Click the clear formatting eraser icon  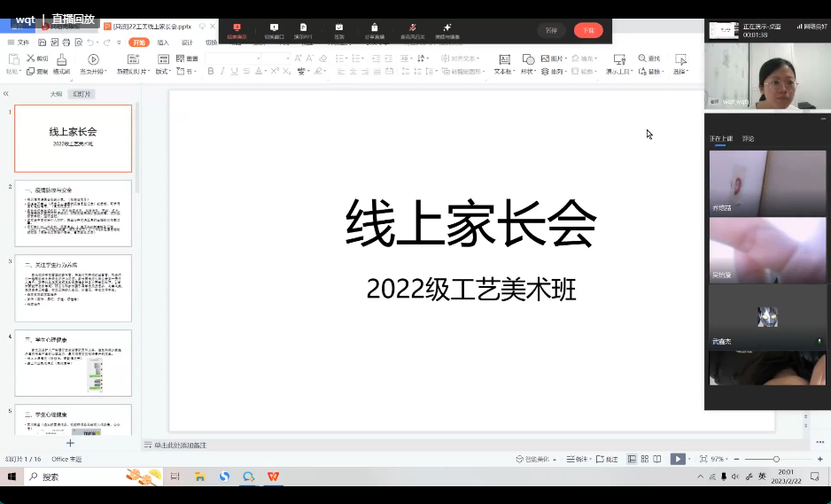pyautogui.click(x=323, y=58)
